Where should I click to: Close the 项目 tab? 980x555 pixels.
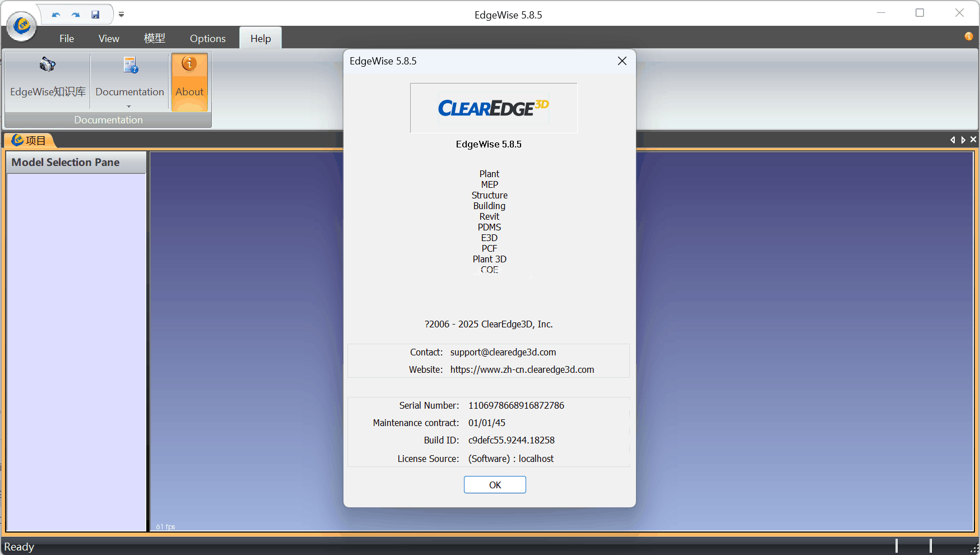coord(973,139)
